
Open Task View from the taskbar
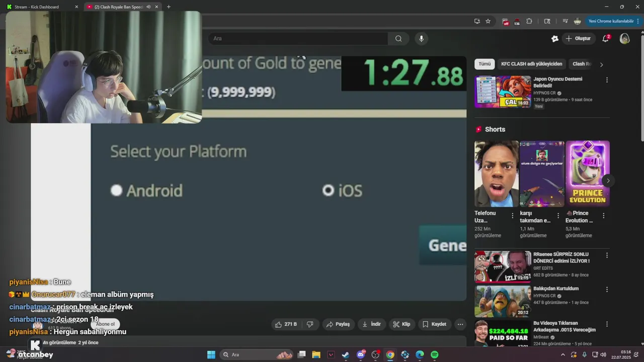tap(301, 354)
